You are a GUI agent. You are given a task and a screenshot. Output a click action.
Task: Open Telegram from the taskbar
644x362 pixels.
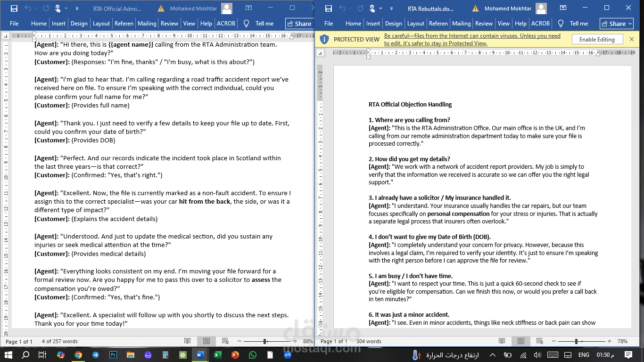click(96, 355)
